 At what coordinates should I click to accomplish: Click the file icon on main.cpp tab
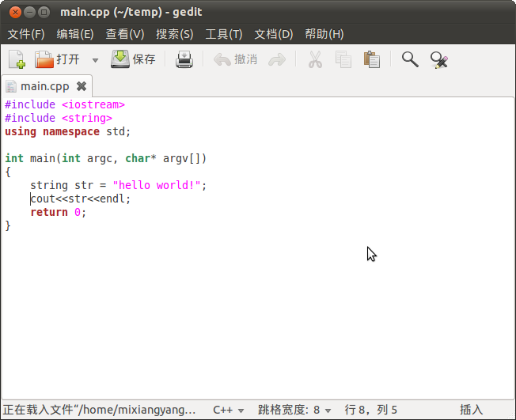pos(11,86)
